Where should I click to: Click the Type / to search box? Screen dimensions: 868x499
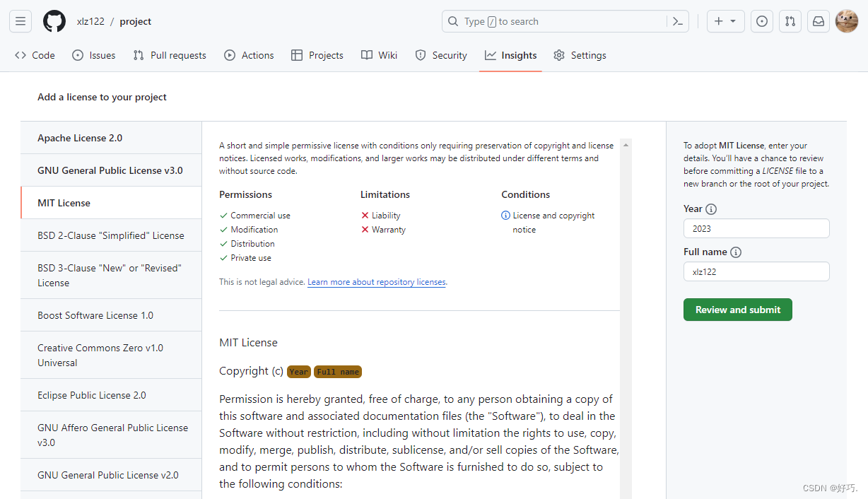point(565,21)
